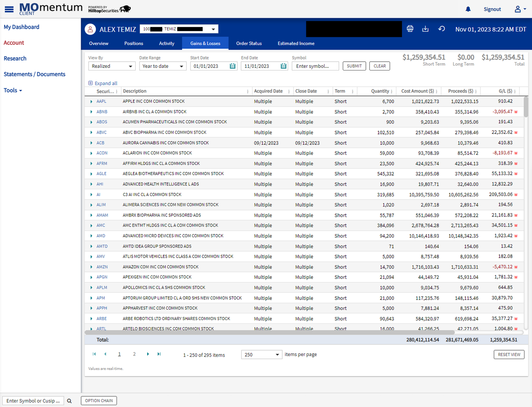Click search magnifier beside symbol box
Image resolution: width=532 pixels, height=407 pixels.
pos(69,401)
